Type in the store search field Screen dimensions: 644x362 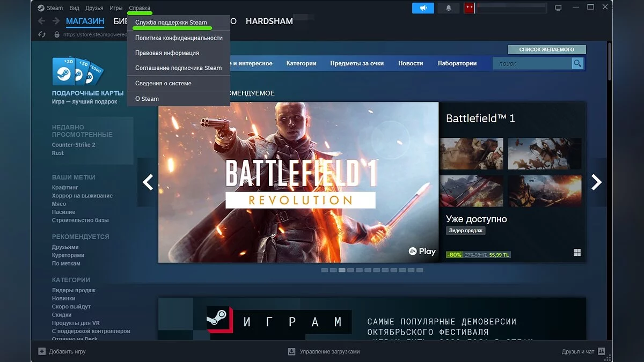(x=531, y=64)
